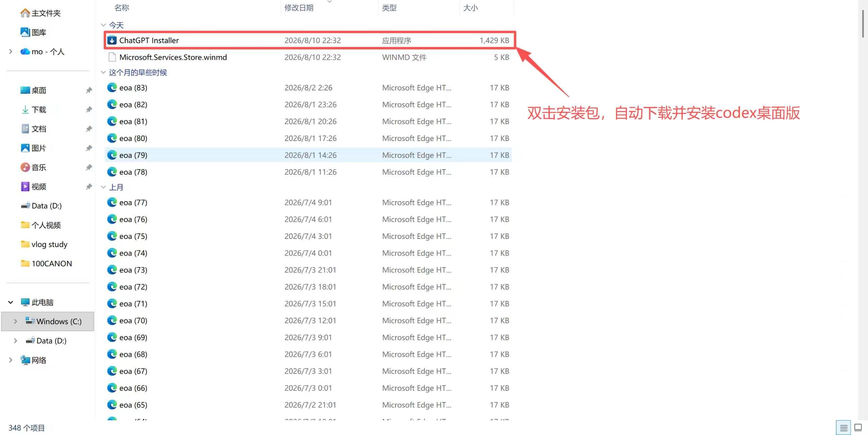Unpin Desktop (桌面) via its pin icon

(x=89, y=90)
